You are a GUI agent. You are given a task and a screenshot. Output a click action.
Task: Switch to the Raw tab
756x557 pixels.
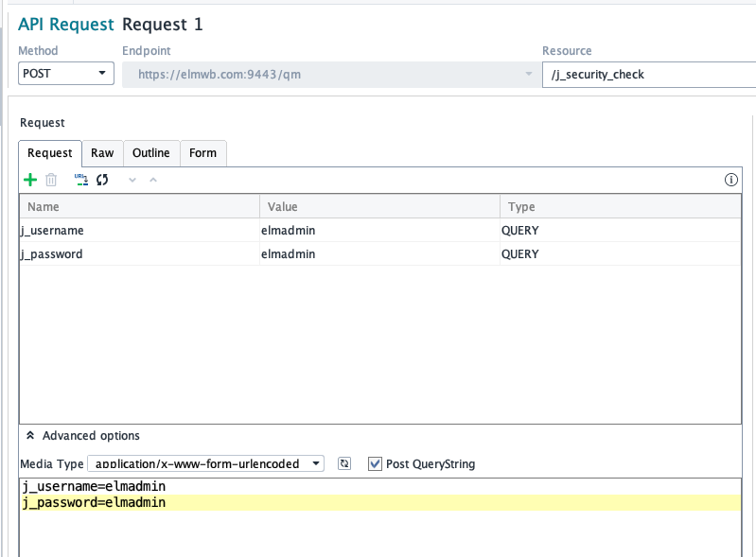102,153
